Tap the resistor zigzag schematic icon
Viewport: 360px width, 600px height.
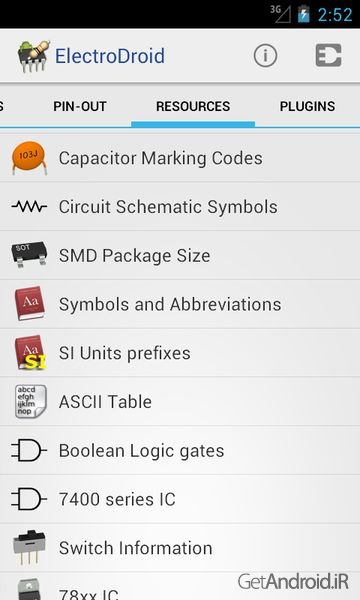pyautogui.click(x=29, y=207)
